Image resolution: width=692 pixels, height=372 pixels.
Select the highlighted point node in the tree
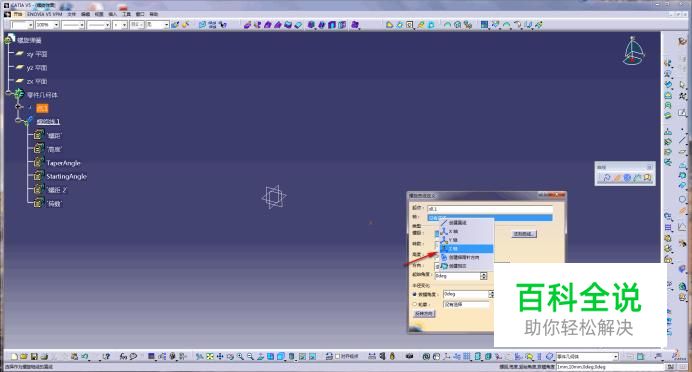[42, 108]
